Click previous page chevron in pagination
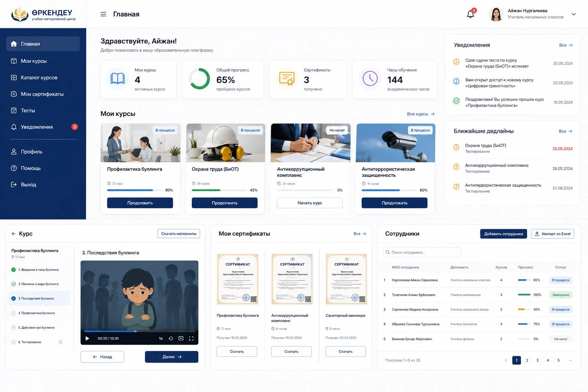The width and height of the screenshot is (588, 392). point(506,360)
